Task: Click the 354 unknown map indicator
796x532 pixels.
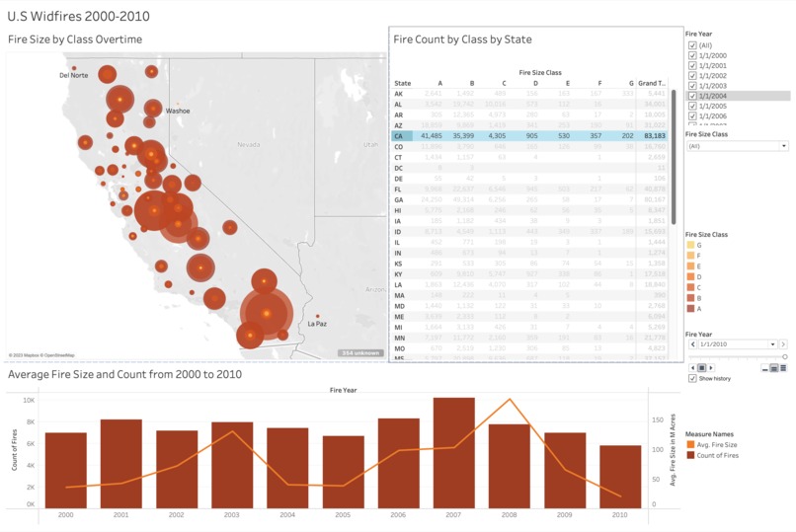Action: (360, 353)
